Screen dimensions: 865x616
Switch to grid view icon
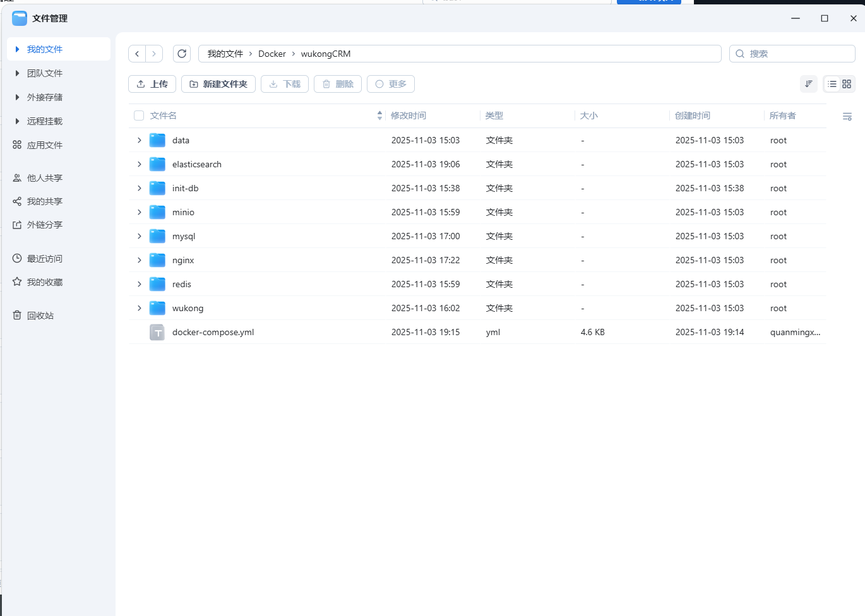pos(847,84)
